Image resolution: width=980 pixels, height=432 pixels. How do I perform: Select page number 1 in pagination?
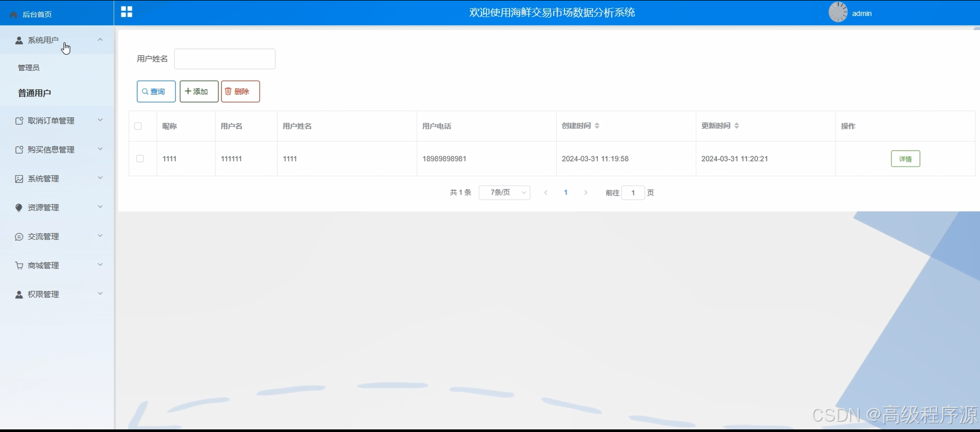pyautogui.click(x=566, y=192)
